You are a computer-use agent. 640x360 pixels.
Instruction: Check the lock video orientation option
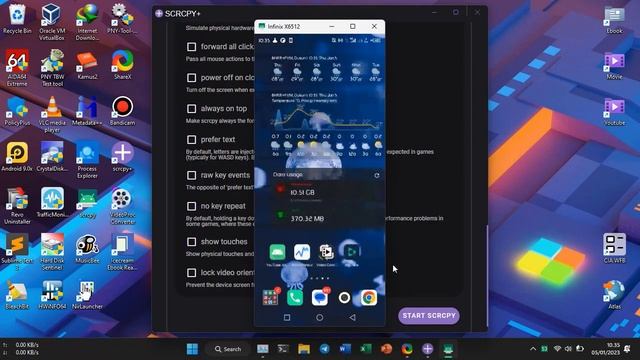[191, 273]
